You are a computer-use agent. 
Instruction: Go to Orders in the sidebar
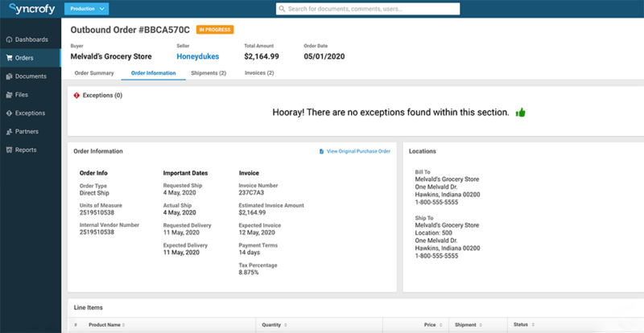(31, 58)
